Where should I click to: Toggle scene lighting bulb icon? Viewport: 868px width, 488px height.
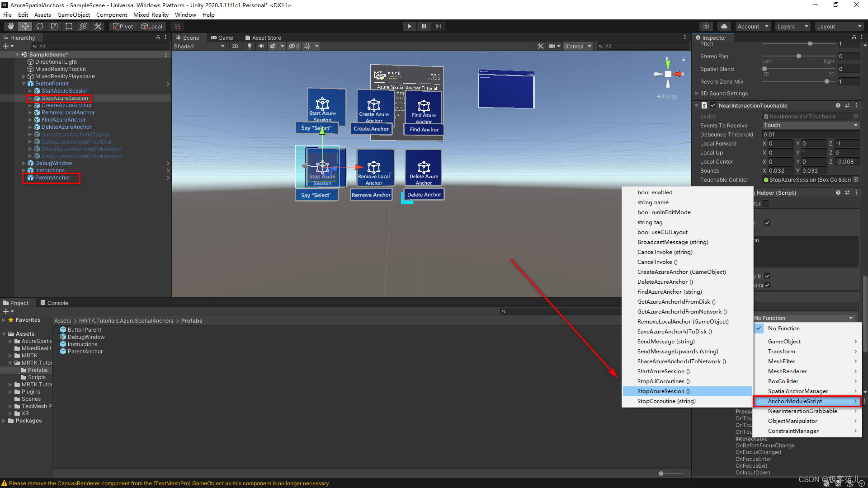coord(250,46)
